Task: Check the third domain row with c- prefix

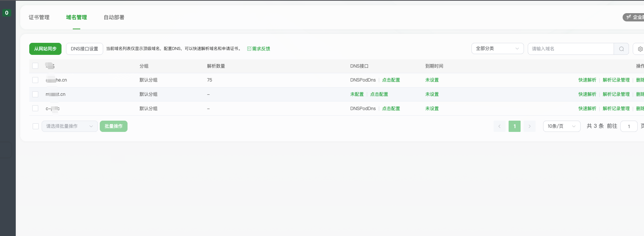Action: [x=35, y=108]
